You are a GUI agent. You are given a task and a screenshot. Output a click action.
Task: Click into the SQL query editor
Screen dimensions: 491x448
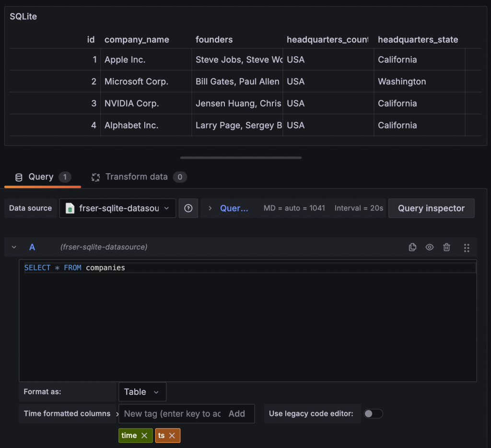coord(248,320)
